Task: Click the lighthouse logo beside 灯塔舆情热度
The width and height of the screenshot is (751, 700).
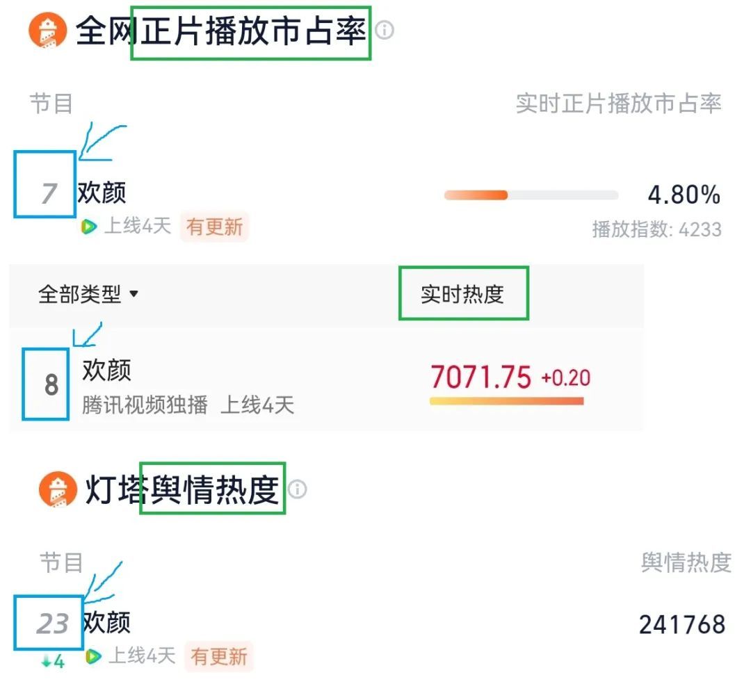Action: pyautogui.click(x=58, y=489)
